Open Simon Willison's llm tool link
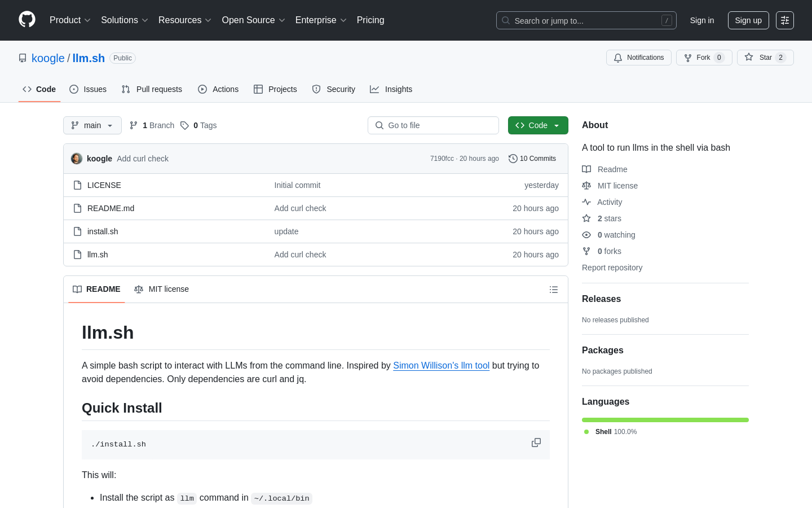 point(441,365)
